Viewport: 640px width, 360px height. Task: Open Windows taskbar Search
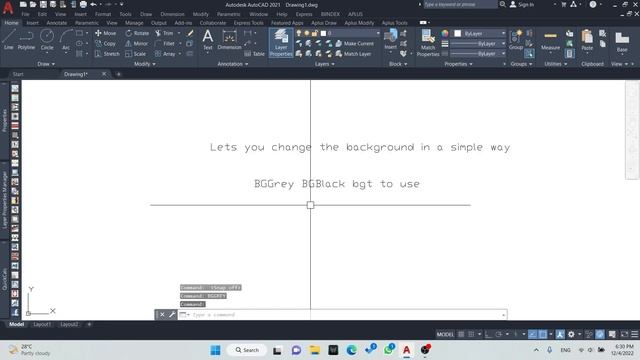tap(247, 350)
